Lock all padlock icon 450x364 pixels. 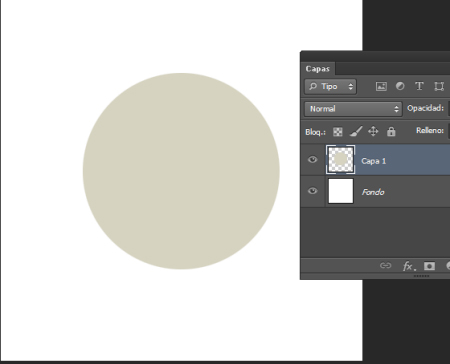pyautogui.click(x=391, y=132)
